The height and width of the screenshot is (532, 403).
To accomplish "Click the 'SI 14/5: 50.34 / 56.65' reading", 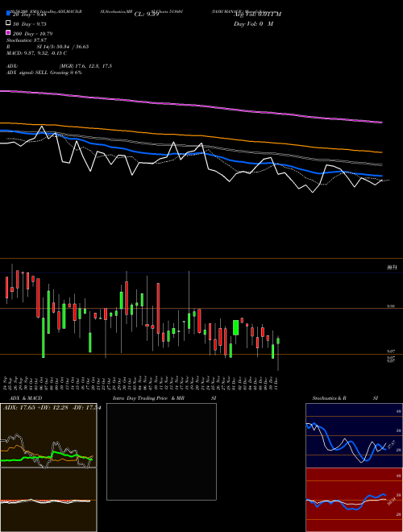I will pos(63,47).
